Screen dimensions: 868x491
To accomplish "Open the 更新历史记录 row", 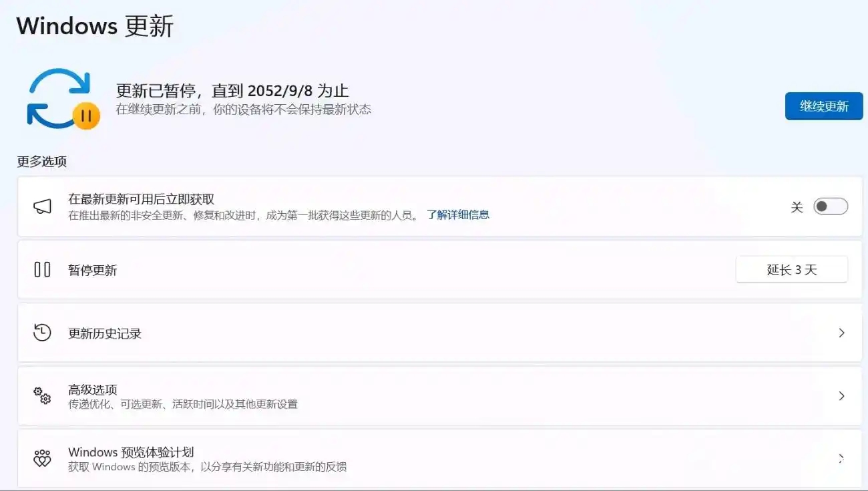I will [x=439, y=333].
